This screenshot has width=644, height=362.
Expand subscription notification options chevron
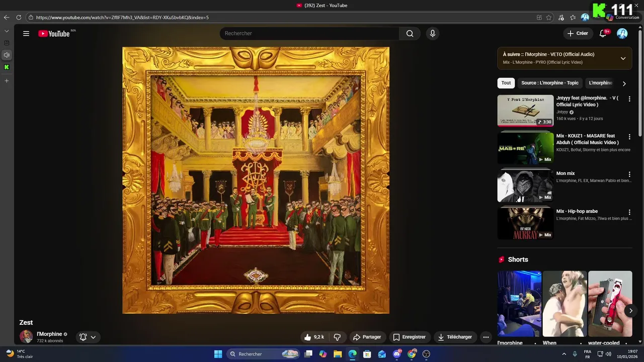coord(93,337)
